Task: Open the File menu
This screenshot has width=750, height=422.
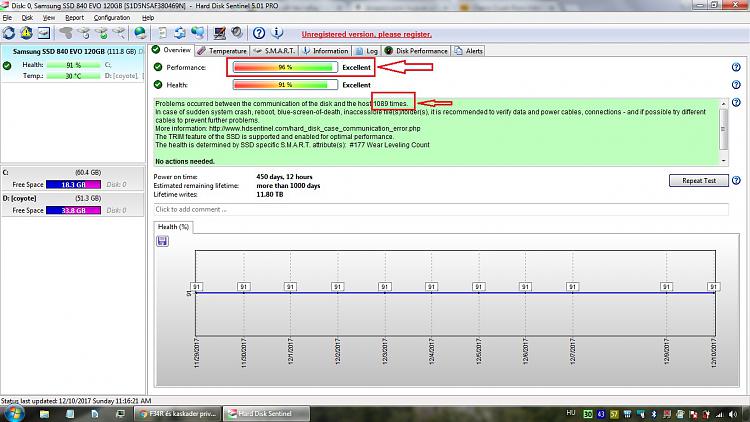Action: click(7, 18)
